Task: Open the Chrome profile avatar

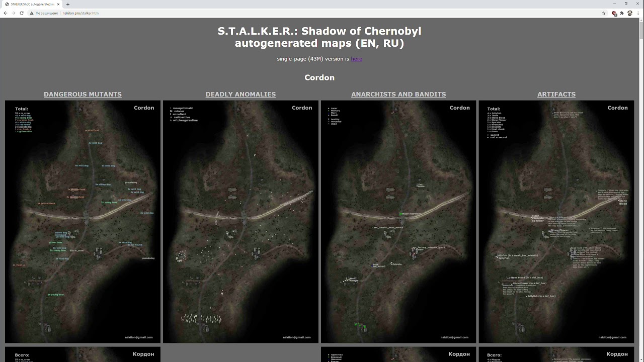Action: (x=630, y=13)
